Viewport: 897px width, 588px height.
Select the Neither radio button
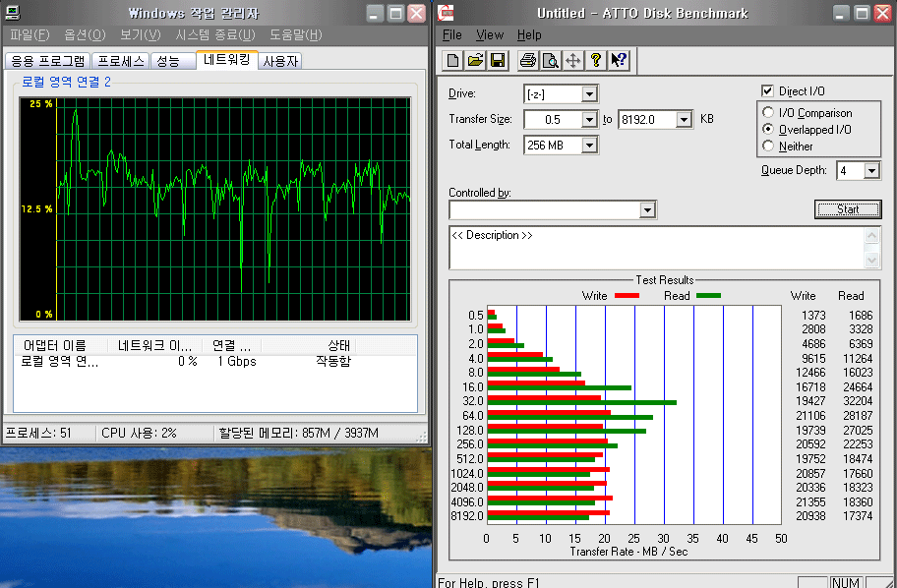tap(768, 146)
